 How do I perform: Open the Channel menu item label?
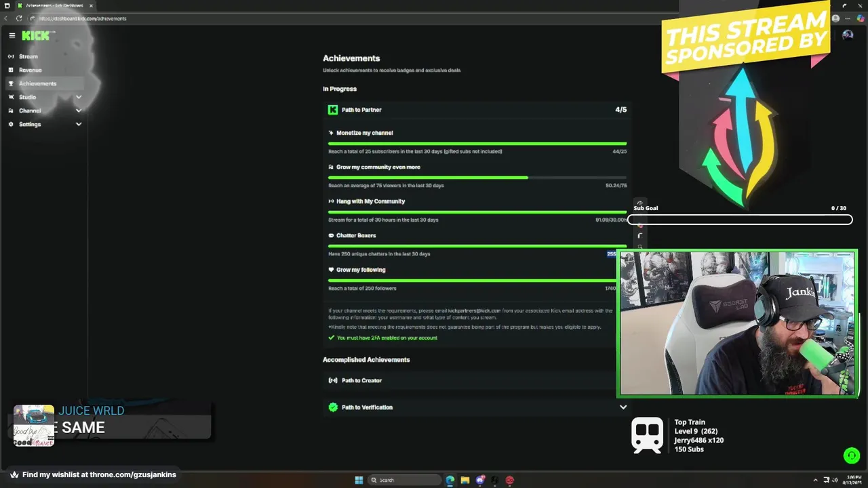[x=30, y=110]
